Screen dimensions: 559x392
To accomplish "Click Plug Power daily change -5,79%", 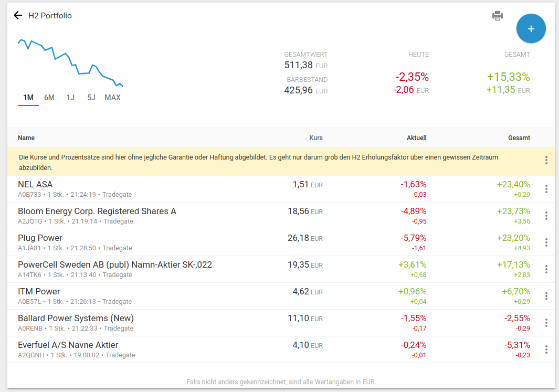I will point(413,238).
